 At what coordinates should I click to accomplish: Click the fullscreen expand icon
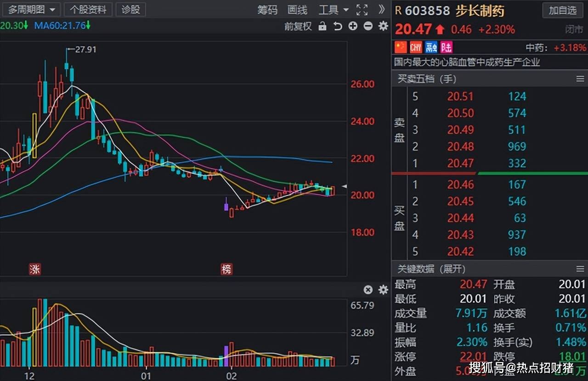tap(362, 10)
